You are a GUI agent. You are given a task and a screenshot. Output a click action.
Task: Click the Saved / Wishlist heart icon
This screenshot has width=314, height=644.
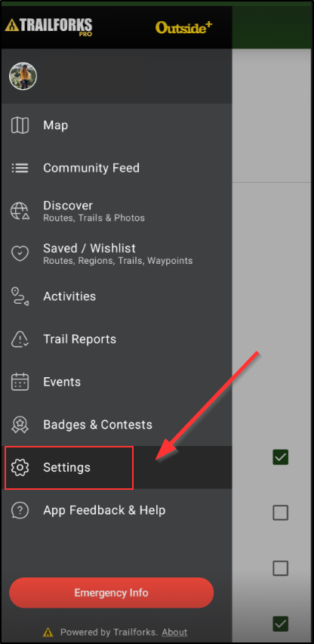pos(20,253)
